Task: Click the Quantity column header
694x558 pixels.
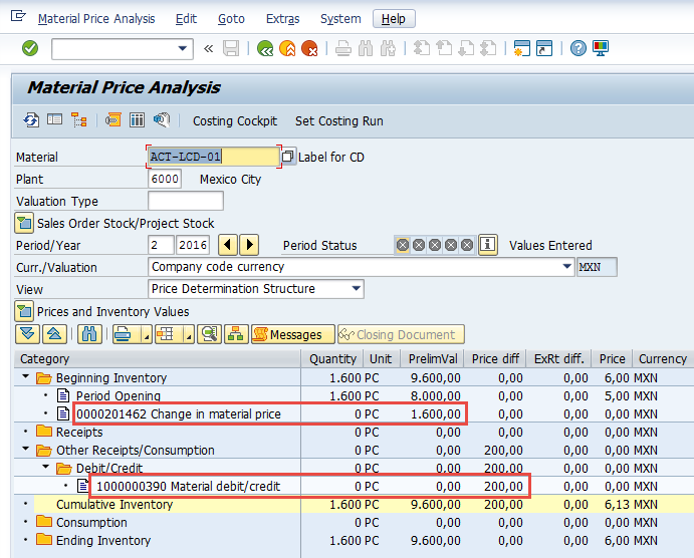Action: coord(332,358)
